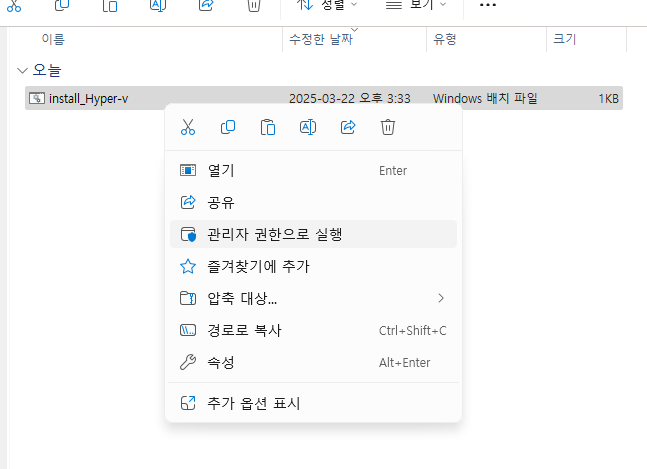The image size is (647, 469).
Task: Click the Share arrow icon in context menu top row
Action: tap(348, 127)
